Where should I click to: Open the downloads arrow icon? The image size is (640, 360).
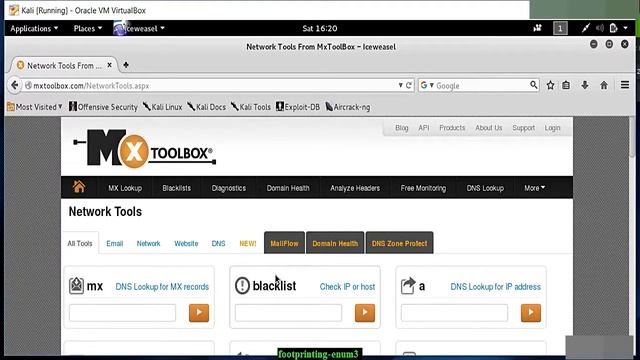584,85
